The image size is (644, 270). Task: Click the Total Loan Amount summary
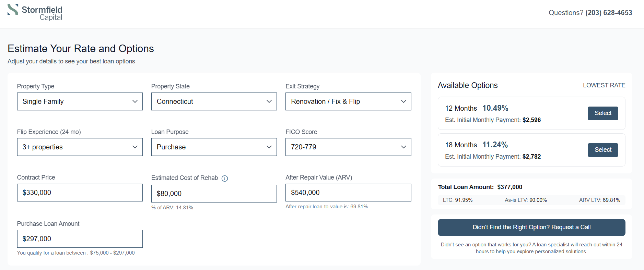pyautogui.click(x=480, y=187)
